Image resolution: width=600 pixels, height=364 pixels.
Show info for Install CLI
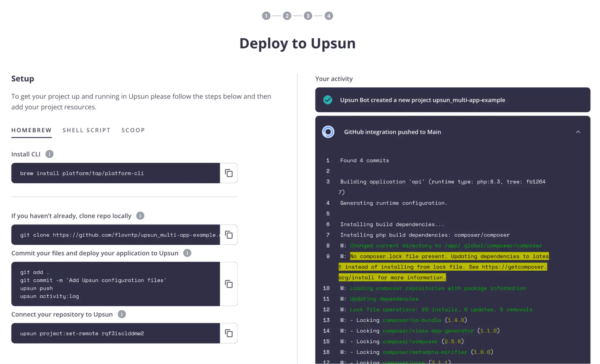[x=50, y=154]
